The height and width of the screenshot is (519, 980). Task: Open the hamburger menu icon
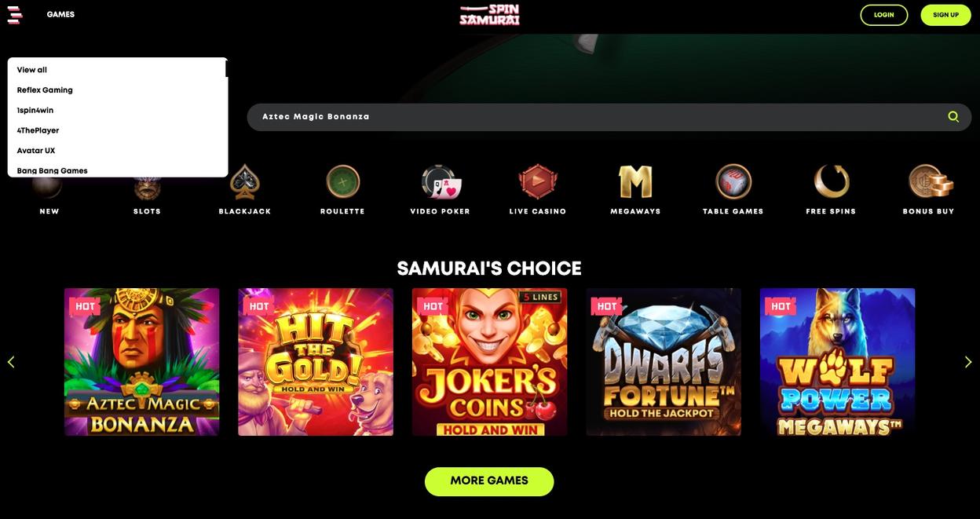14,14
